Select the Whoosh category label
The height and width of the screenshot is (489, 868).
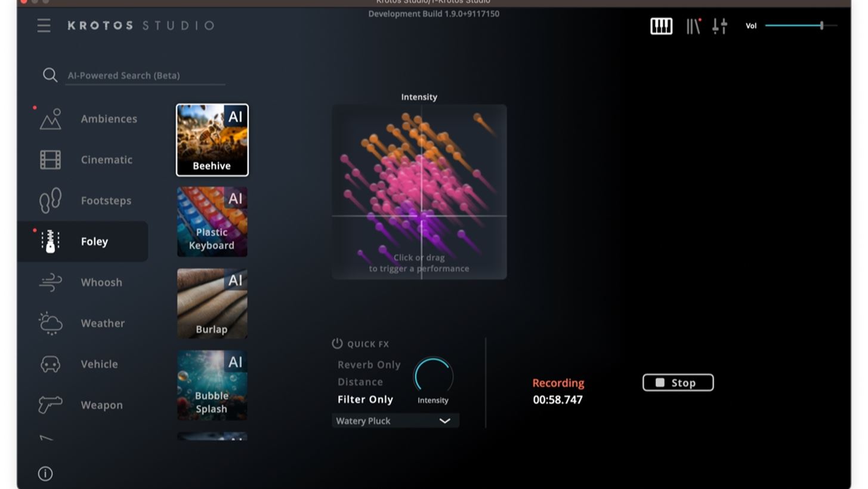tap(101, 282)
